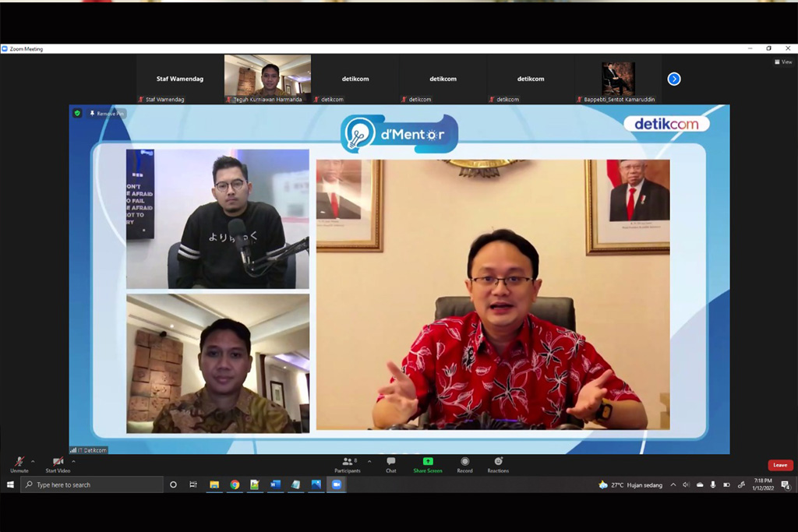Open the View layout option
This screenshot has width=798, height=532.
(783, 62)
